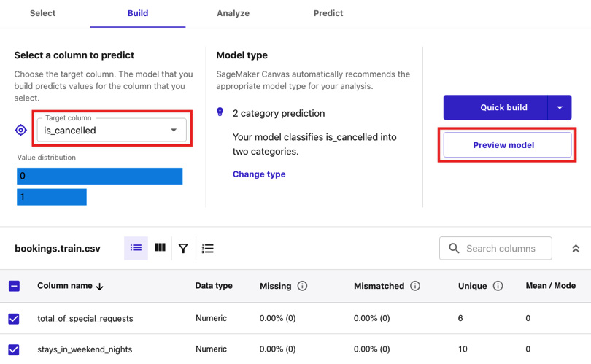Click the Unique info icon
Viewport: 591px width, 364px height.
[498, 286]
